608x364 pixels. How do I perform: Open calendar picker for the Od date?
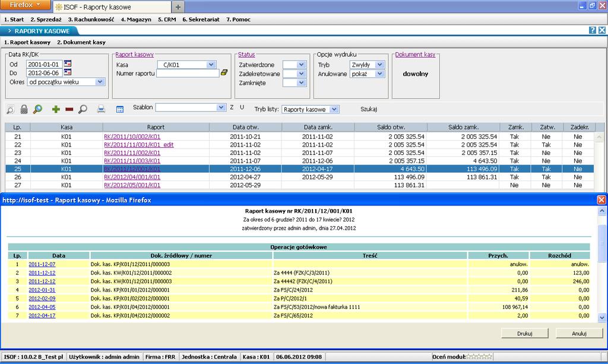click(x=68, y=64)
